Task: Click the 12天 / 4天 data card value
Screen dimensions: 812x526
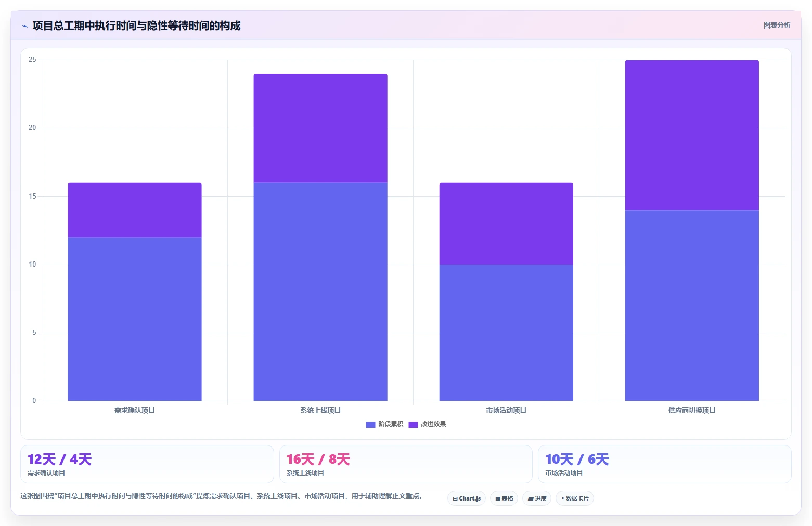Action: [x=59, y=459]
